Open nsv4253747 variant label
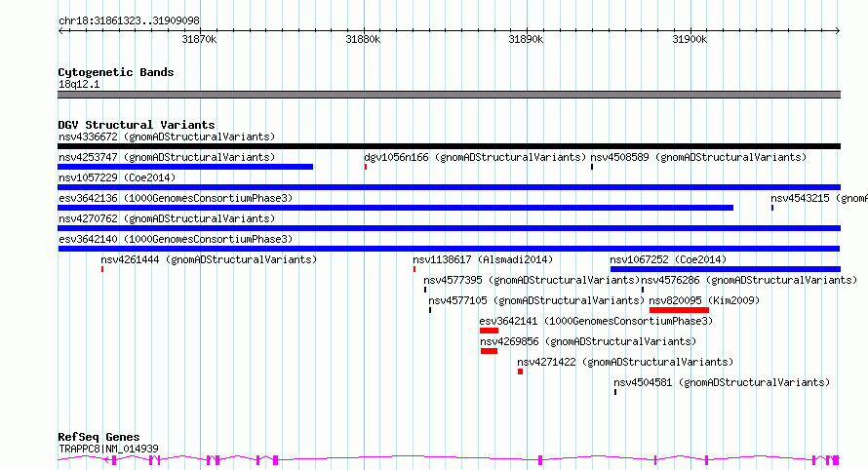This screenshot has width=868, height=470. [x=167, y=157]
